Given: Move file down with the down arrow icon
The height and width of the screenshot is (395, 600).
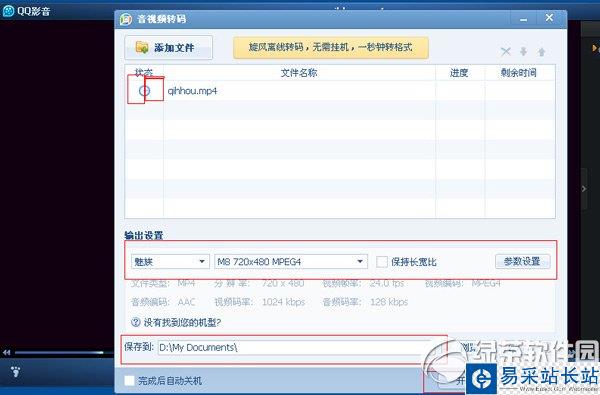Looking at the screenshot, I should point(523,51).
